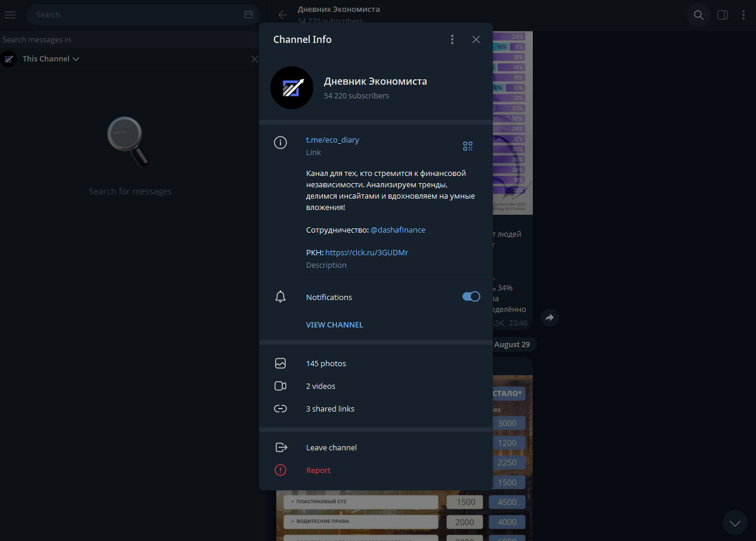Close the Channel Info dialog
This screenshot has width=756, height=541.
476,39
